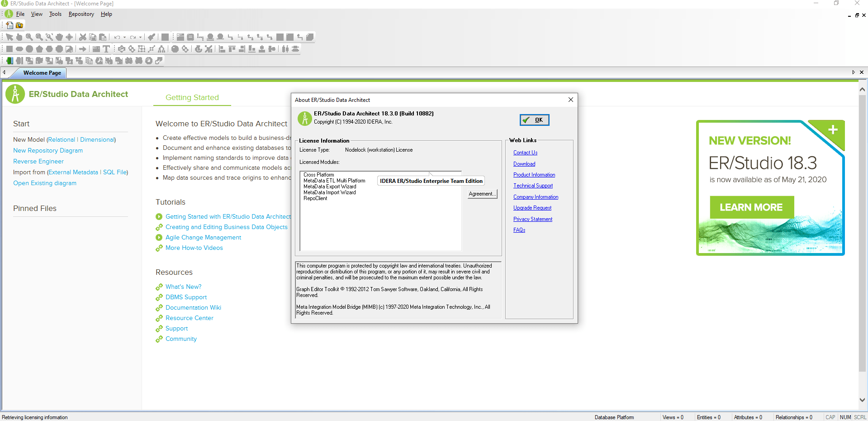The image size is (868, 421).
Task: Select the four-way move arrows tool
Action: tap(69, 37)
